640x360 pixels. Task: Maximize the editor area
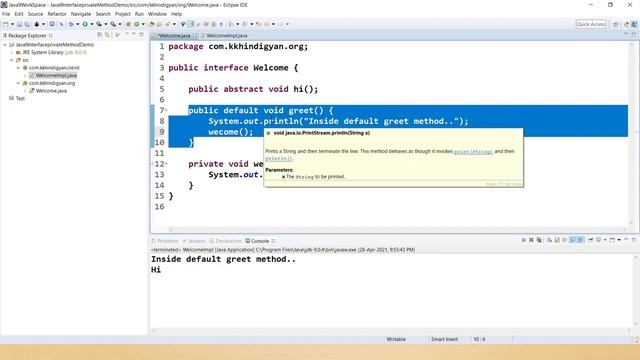pyautogui.click(x=634, y=34)
